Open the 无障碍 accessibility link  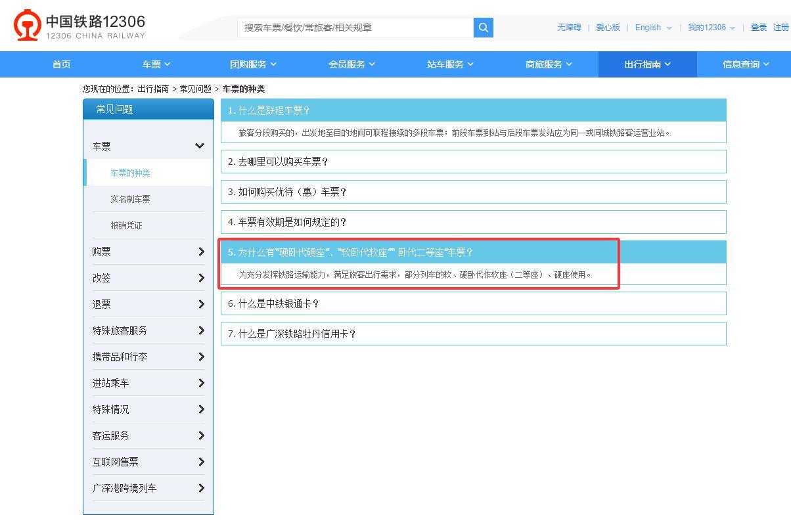point(569,28)
